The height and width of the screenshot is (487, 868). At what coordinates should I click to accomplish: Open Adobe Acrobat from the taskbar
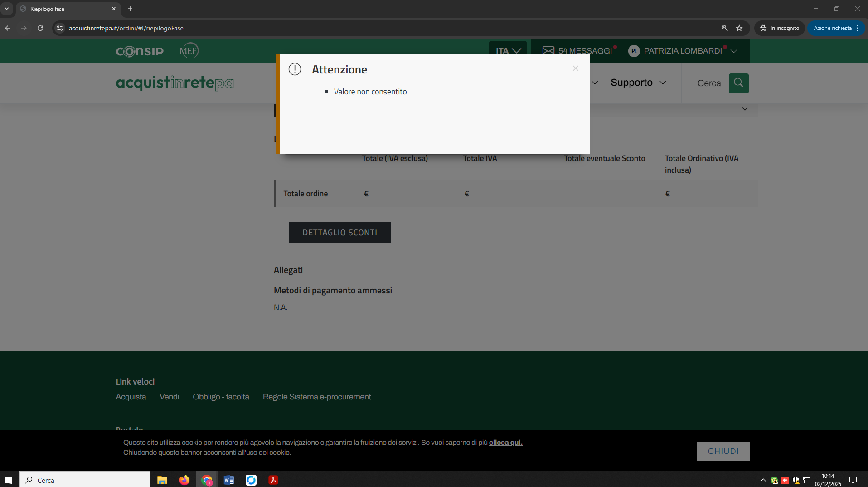[273, 480]
